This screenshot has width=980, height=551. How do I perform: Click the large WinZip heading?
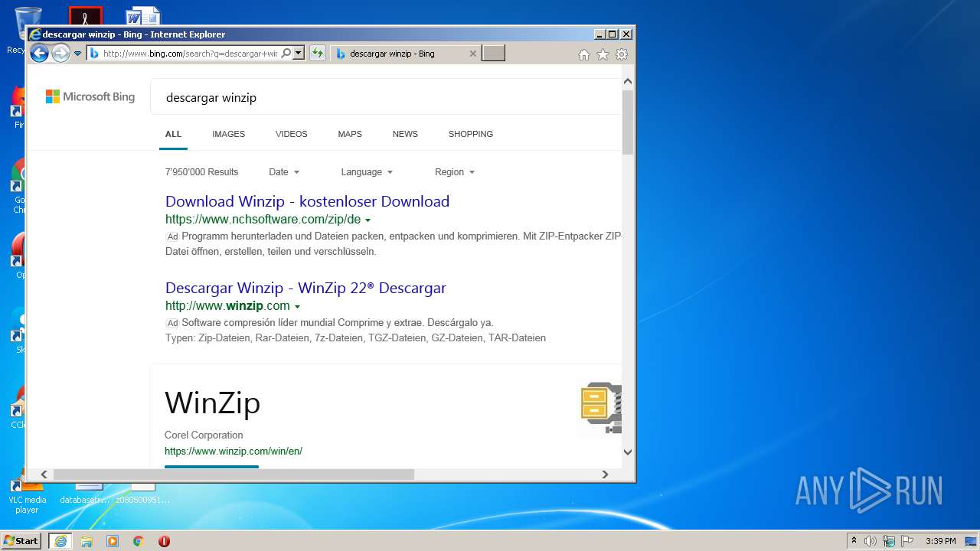pyautogui.click(x=213, y=403)
